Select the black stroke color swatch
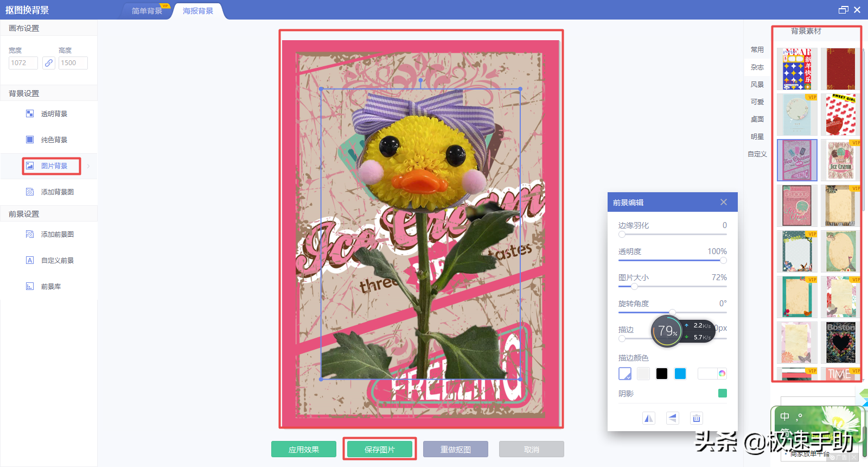The image size is (868, 467). click(x=662, y=374)
